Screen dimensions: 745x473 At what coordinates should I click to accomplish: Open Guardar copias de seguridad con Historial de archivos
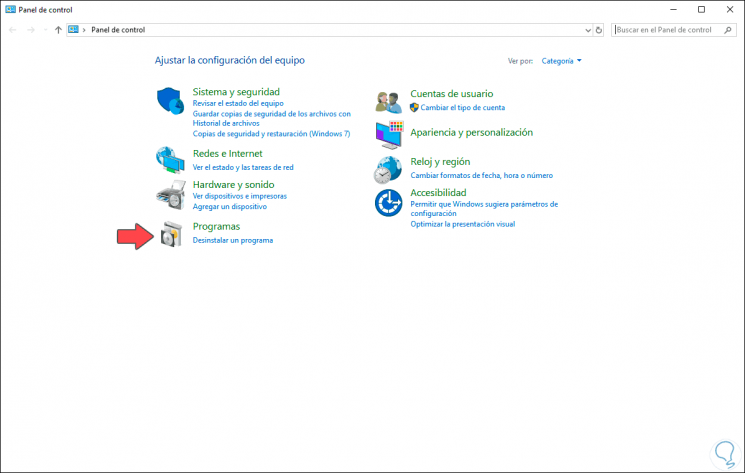(x=271, y=118)
